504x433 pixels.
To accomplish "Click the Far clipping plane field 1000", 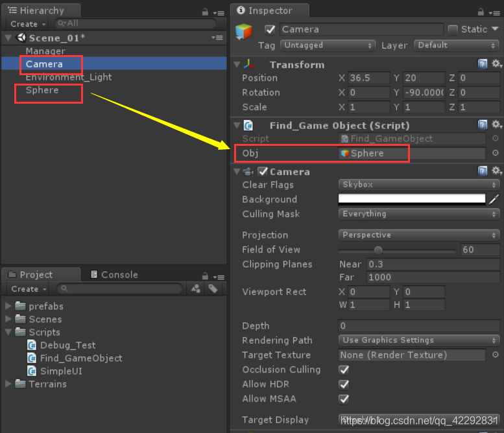I will (433, 277).
